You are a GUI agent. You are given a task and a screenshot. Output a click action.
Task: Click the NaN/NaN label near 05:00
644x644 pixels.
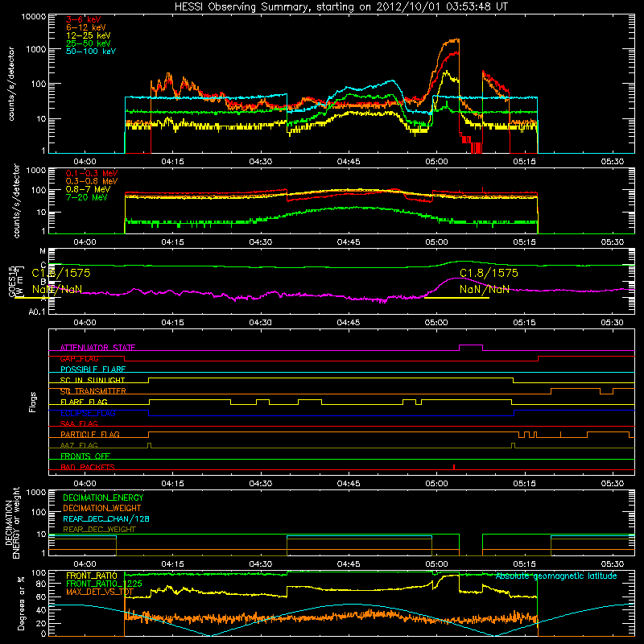click(485, 289)
